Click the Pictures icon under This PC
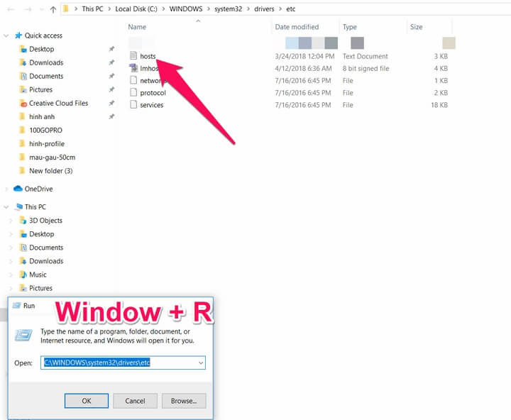This screenshot has height=420, width=511. [23, 288]
